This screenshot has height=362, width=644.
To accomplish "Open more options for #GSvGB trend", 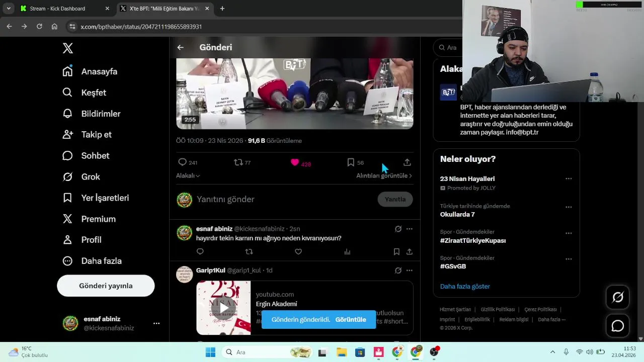I will point(569,259).
